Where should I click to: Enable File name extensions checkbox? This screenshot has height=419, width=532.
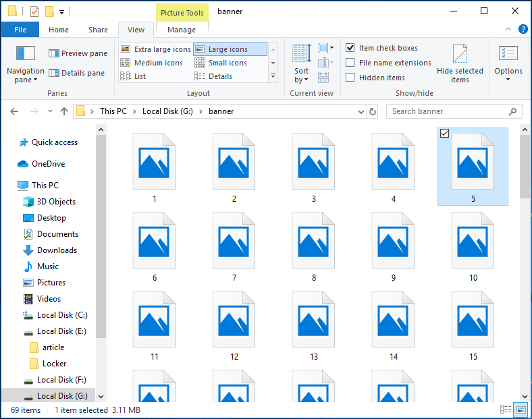(350, 63)
